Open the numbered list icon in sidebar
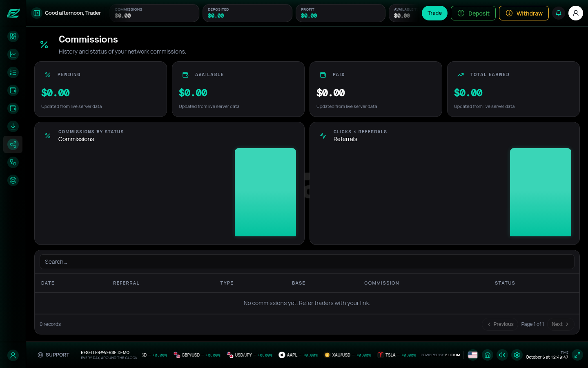This screenshot has width=588, height=368. click(13, 72)
